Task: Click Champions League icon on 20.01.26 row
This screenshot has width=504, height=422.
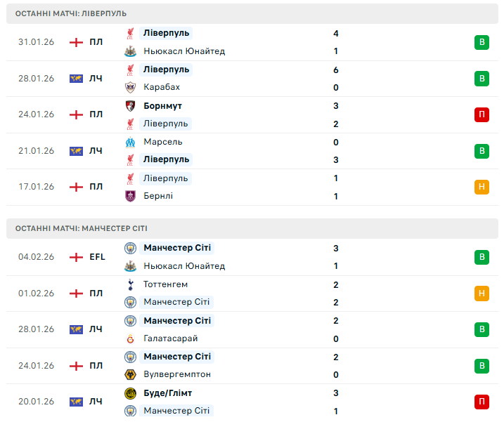Action: [x=76, y=402]
